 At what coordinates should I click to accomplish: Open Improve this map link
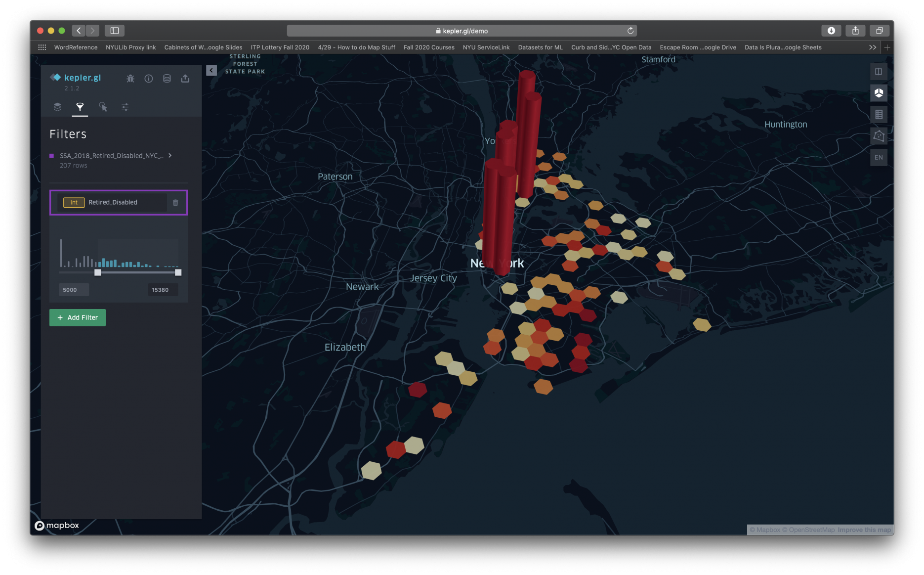point(864,530)
